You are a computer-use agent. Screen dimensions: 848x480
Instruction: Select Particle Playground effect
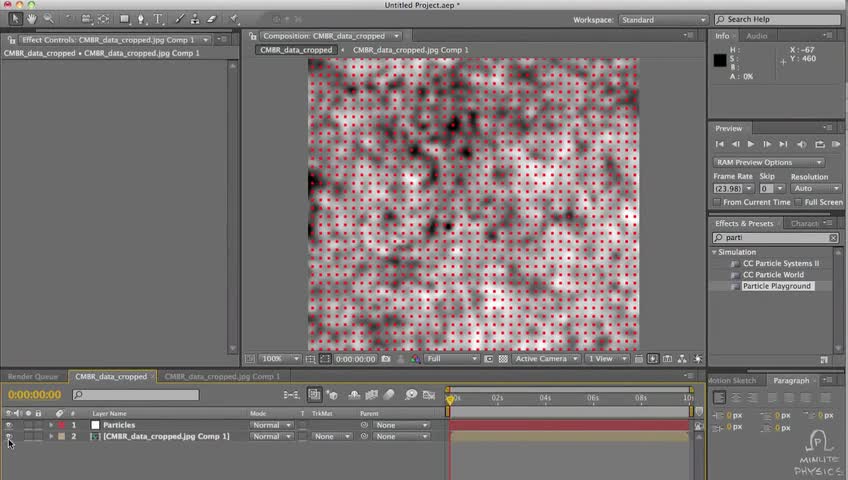coord(777,286)
